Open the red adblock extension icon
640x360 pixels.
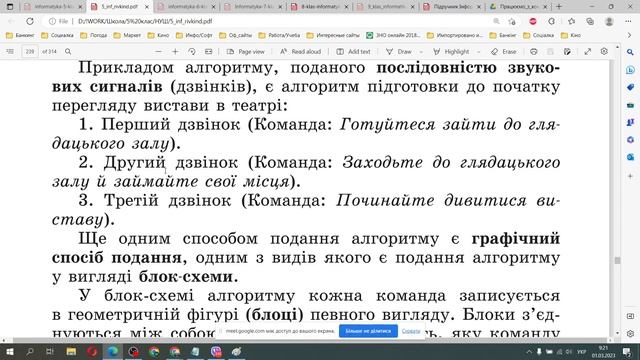pos(533,21)
